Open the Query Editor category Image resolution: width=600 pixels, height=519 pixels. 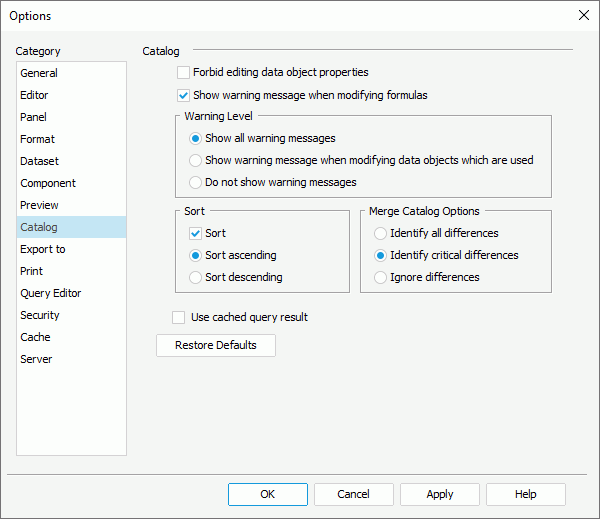(x=71, y=293)
